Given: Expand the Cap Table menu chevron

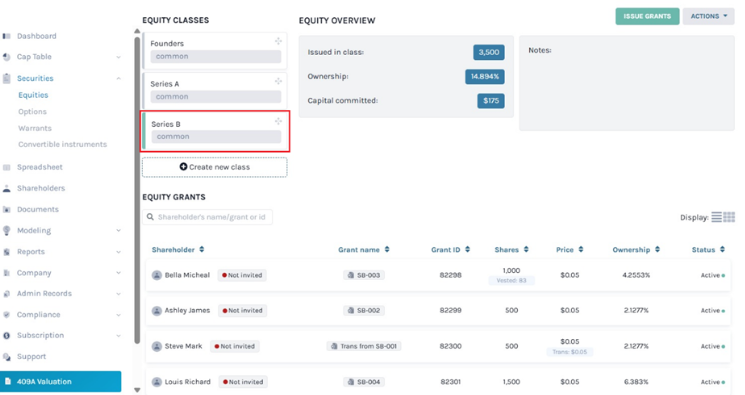Looking at the screenshot, I should (x=118, y=57).
